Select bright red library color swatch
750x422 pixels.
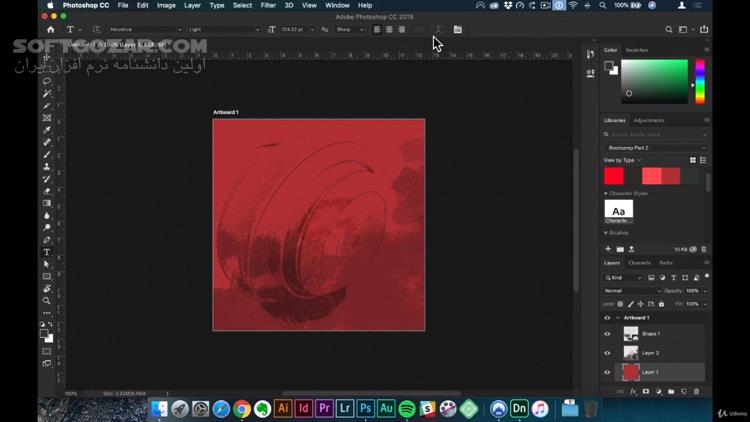pos(614,176)
